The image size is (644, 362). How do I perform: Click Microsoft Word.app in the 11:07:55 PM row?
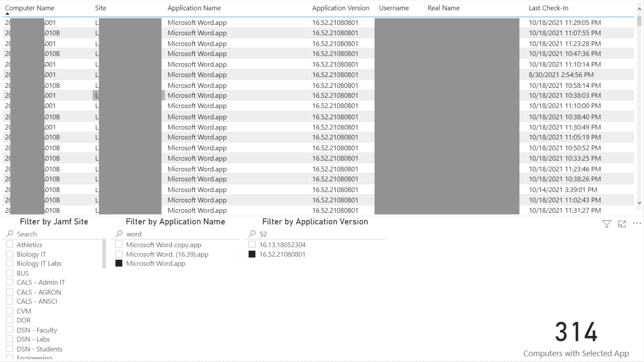(197, 33)
